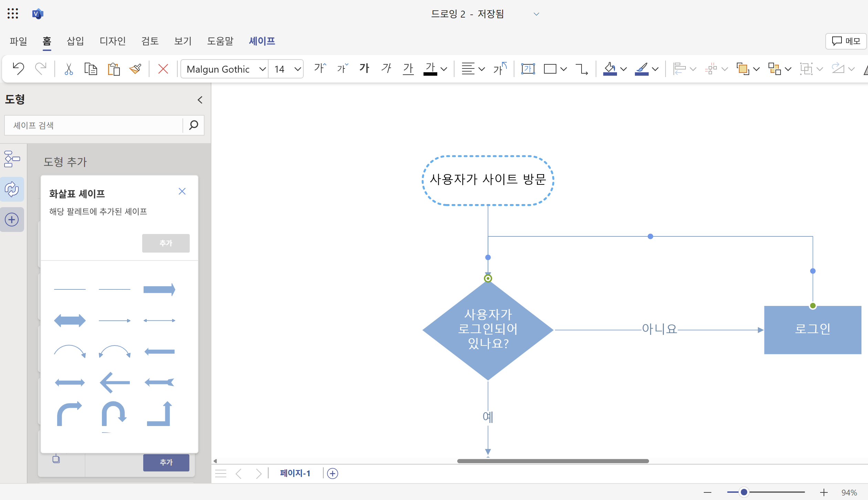
Task: Switch to the 검토 tab
Action: [150, 41]
